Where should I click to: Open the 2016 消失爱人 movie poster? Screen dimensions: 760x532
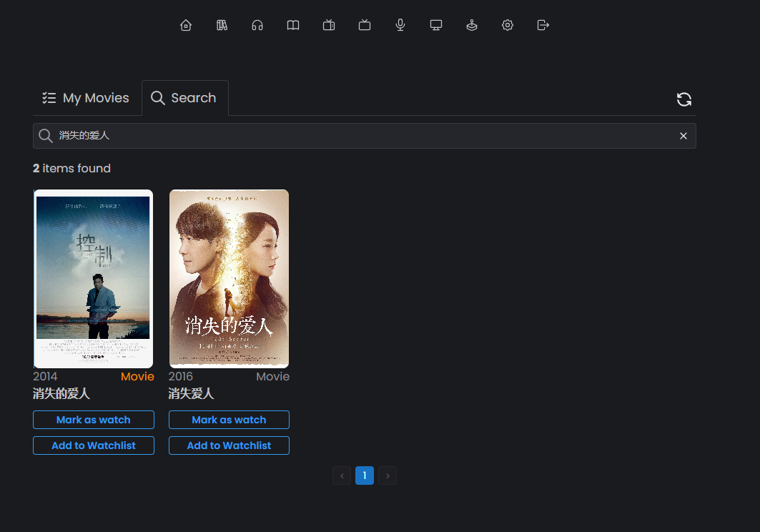(x=229, y=279)
